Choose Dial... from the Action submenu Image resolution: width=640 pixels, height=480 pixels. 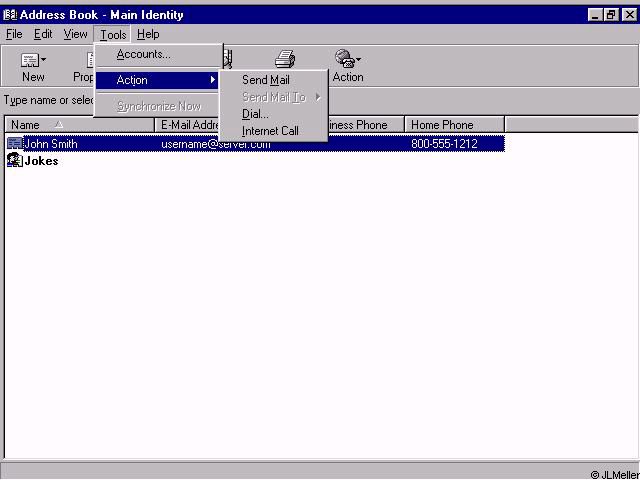[x=255, y=114]
